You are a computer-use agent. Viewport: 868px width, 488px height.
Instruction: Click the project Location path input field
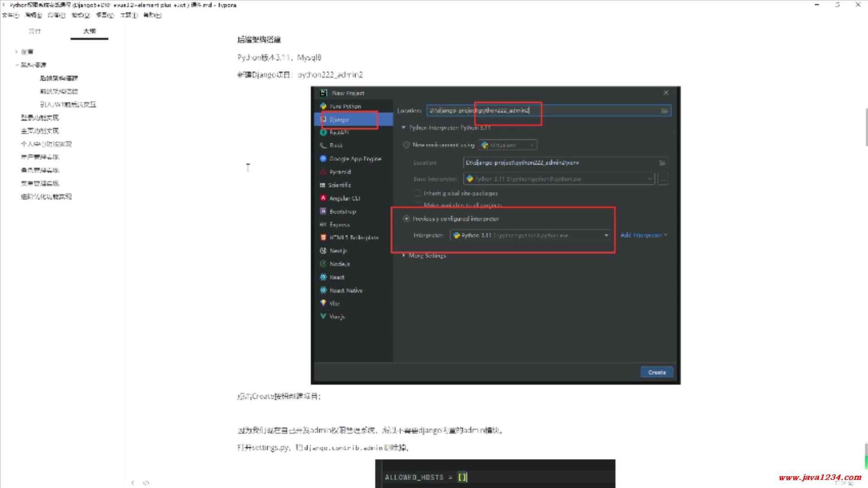[542, 111]
